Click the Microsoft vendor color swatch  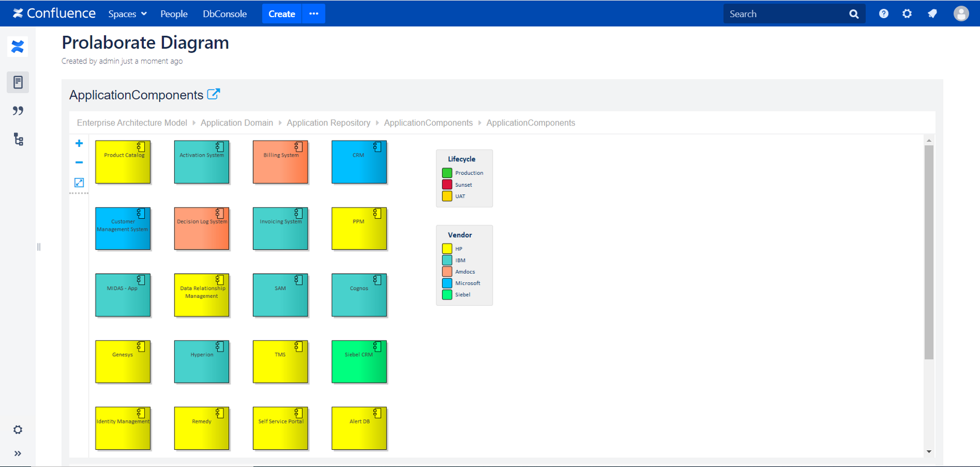(447, 283)
